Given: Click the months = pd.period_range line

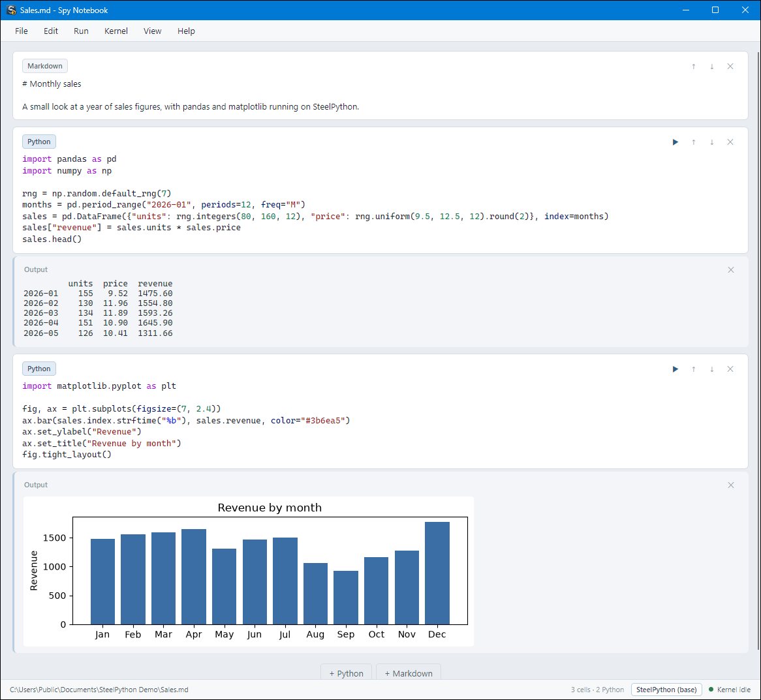Looking at the screenshot, I should coord(164,205).
